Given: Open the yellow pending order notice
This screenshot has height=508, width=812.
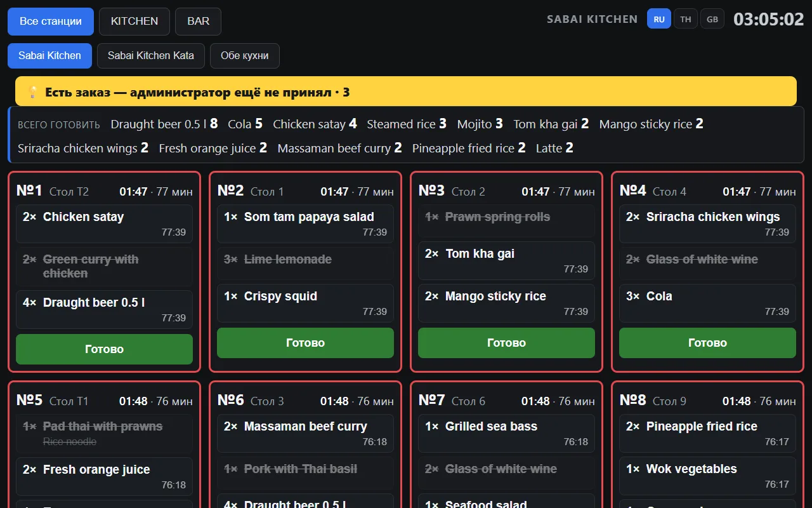Looking at the screenshot, I should click(x=406, y=91).
